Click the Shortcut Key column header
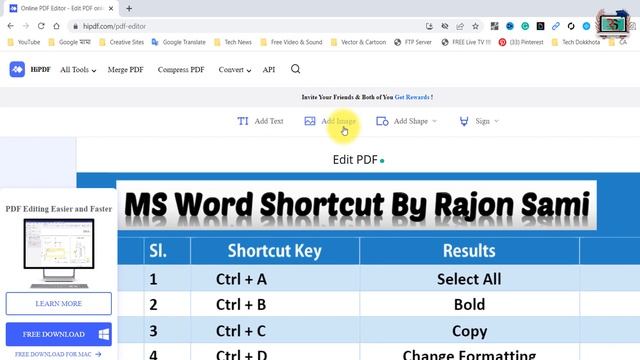 275,251
